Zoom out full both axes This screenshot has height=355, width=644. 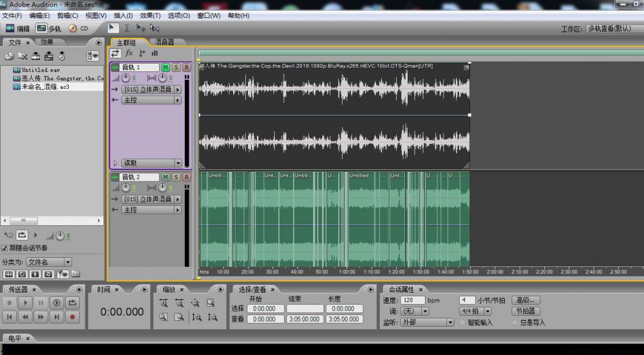tap(194, 303)
